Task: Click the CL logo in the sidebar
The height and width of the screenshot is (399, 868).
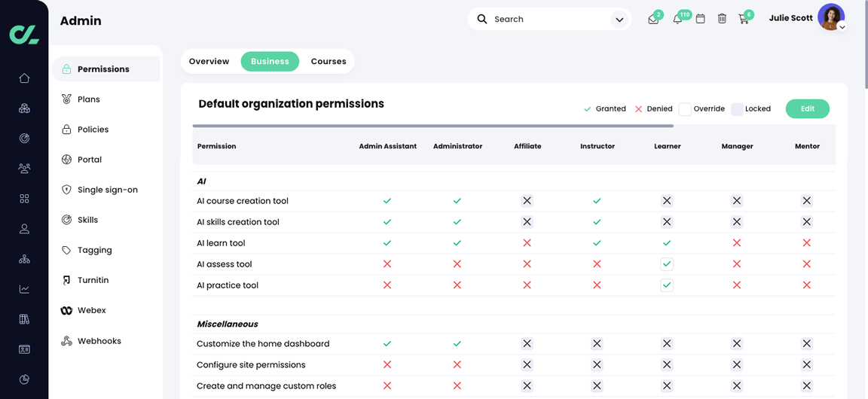Action: [24, 33]
